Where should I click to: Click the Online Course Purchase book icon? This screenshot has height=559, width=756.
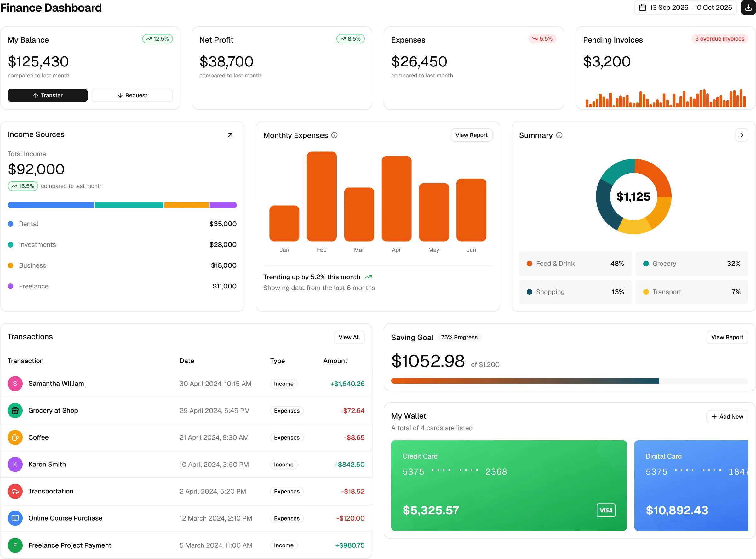[15, 518]
